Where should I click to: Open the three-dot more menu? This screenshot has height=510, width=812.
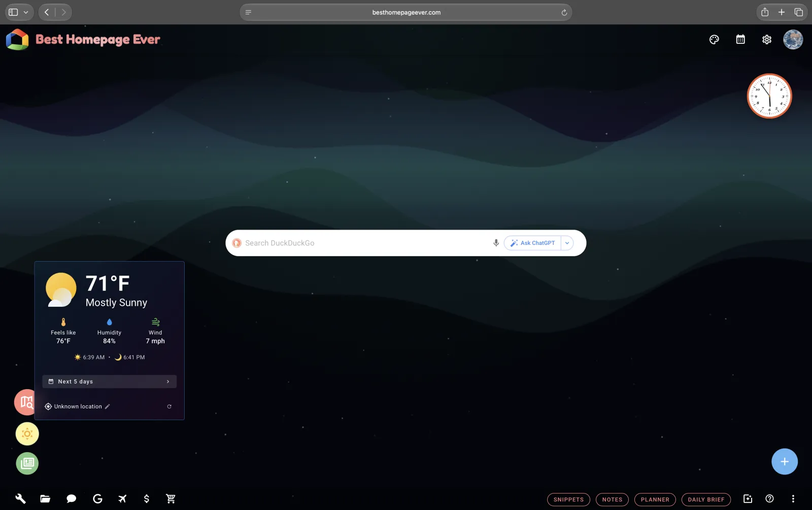(x=793, y=499)
